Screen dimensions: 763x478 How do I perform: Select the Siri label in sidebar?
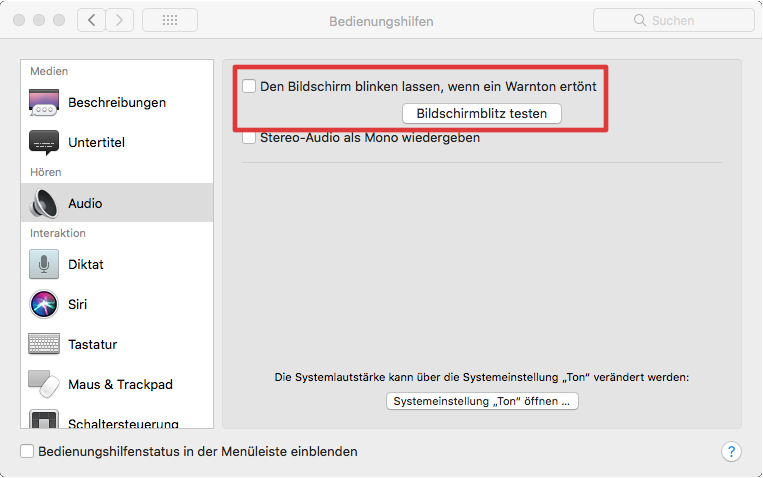[77, 304]
